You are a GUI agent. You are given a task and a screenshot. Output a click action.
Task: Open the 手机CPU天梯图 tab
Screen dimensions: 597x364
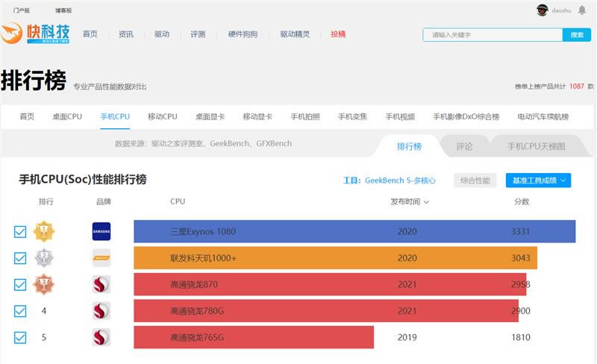(x=536, y=146)
